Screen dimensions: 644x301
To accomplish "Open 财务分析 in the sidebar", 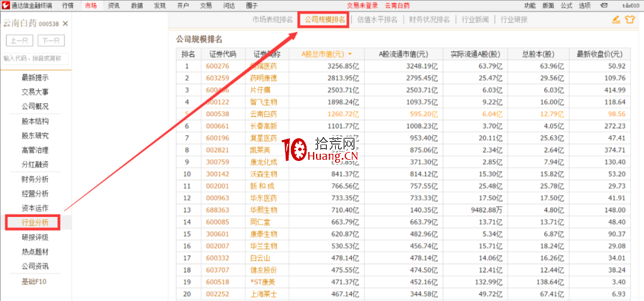I will [35, 179].
